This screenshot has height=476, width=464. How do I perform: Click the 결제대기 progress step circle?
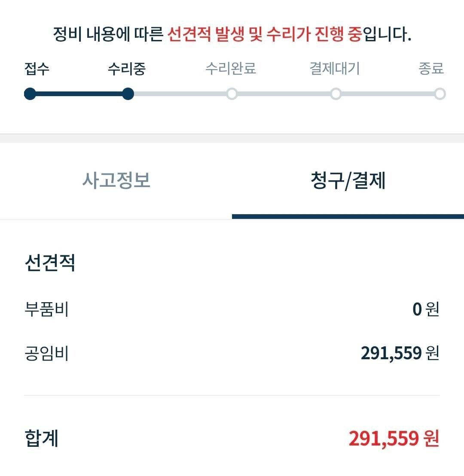click(x=336, y=94)
